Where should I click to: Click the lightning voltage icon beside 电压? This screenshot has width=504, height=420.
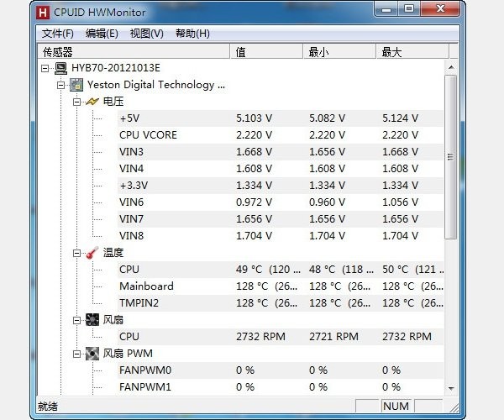[x=92, y=102]
